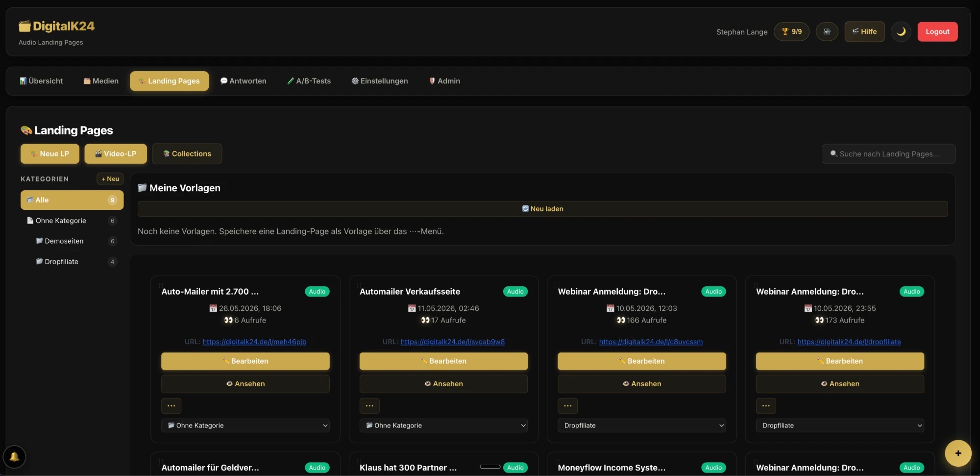Click the date 26.05.2026, 18:06
This screenshot has height=476, width=980.
click(245, 308)
